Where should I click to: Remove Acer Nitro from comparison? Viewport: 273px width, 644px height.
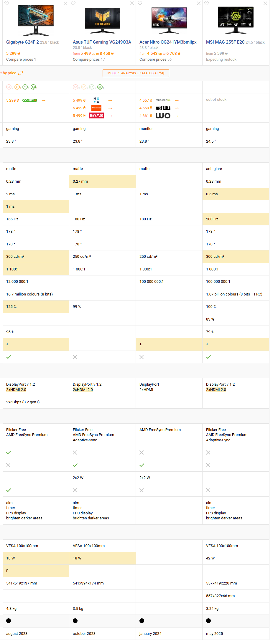point(199,3)
